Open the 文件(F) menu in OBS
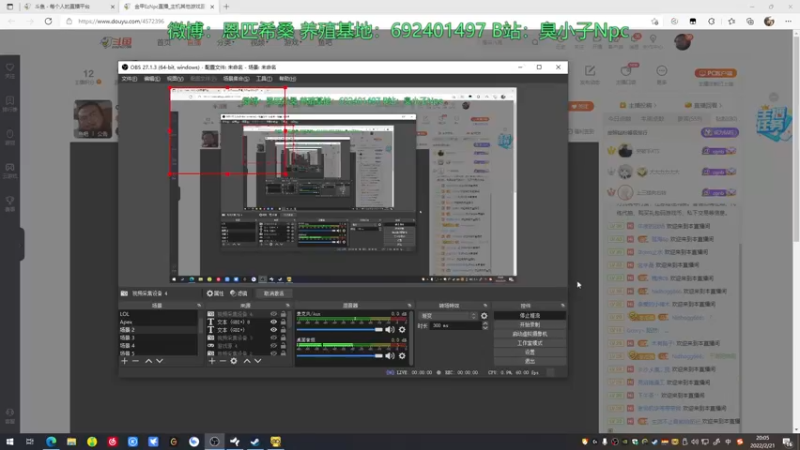The width and height of the screenshot is (800, 450). click(129, 79)
